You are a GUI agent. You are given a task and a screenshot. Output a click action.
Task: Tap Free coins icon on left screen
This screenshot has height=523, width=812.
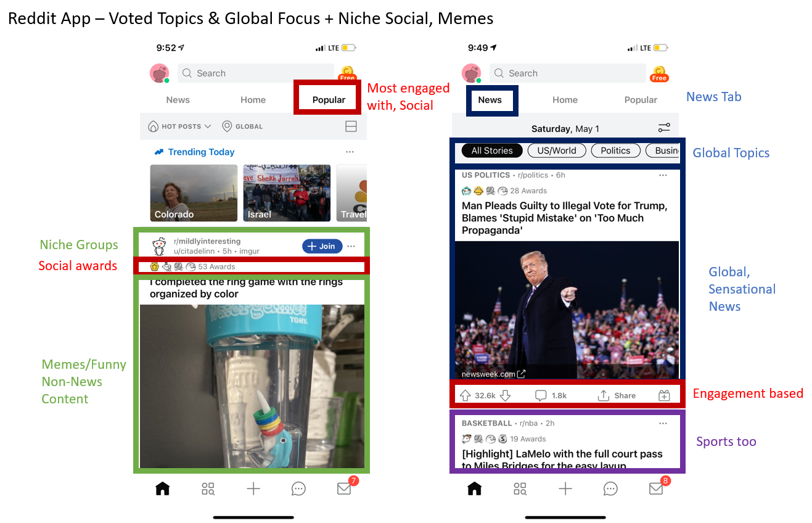(347, 73)
